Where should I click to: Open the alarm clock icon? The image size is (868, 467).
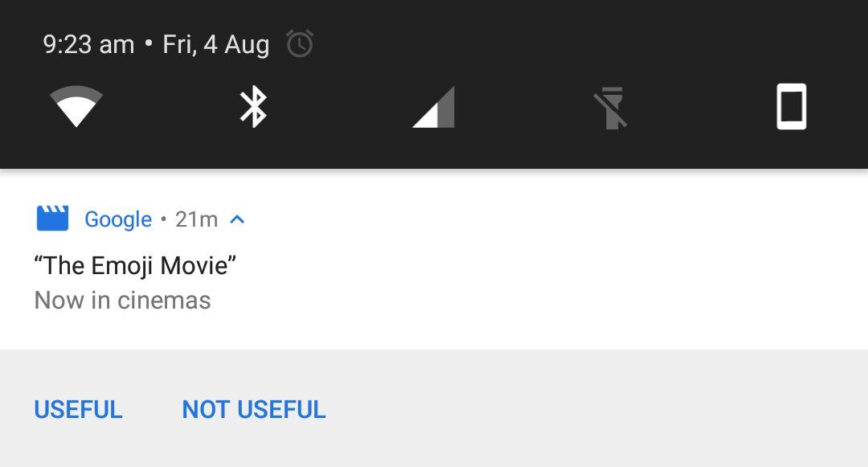point(300,44)
